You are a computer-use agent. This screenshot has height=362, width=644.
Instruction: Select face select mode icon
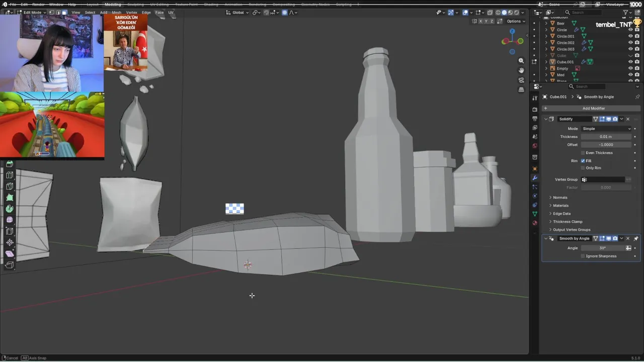tap(64, 12)
